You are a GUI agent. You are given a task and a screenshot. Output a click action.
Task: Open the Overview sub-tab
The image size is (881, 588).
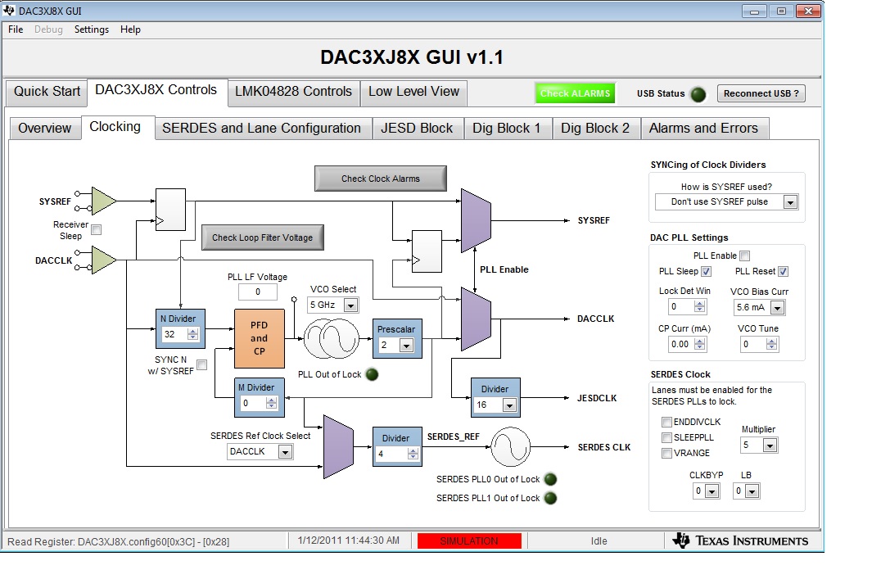coord(45,129)
